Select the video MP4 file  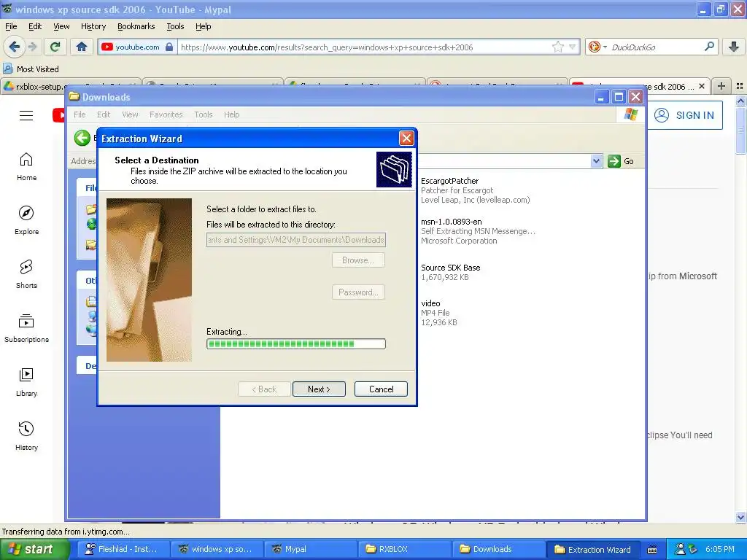(x=438, y=312)
